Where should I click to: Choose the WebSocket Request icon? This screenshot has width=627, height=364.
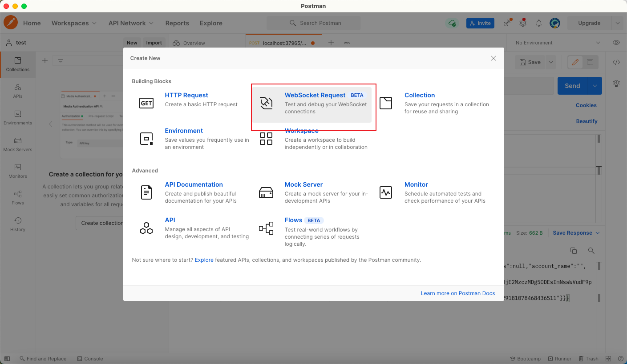pos(266,103)
